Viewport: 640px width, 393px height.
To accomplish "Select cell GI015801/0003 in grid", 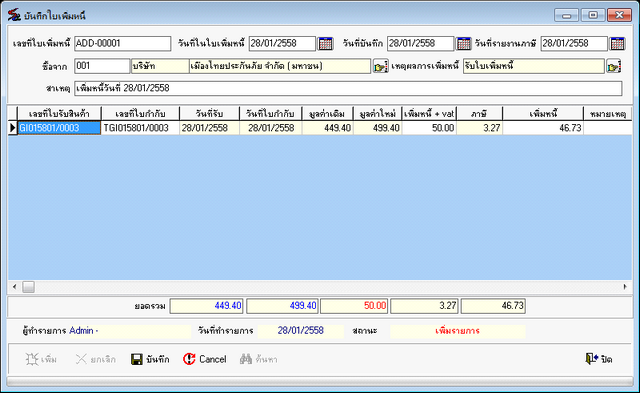I will 59,128.
